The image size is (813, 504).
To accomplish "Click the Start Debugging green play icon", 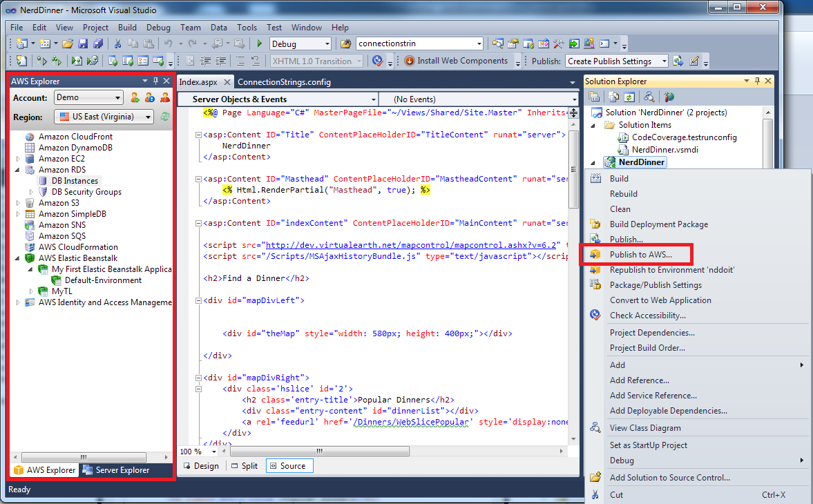I will [258, 43].
